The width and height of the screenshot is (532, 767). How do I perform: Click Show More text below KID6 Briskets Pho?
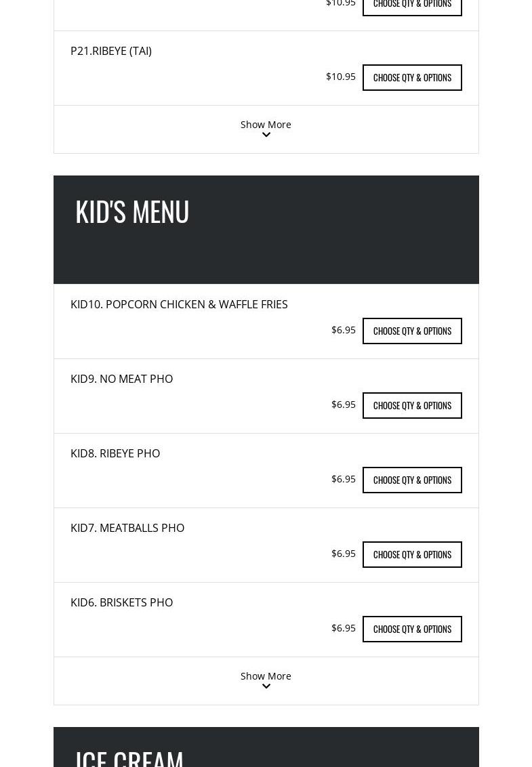pos(266,676)
